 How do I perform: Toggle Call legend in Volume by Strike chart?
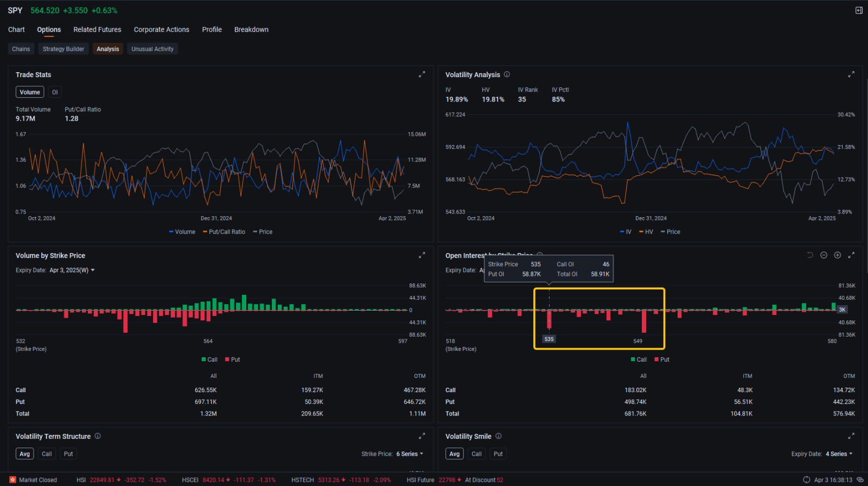[x=209, y=359]
